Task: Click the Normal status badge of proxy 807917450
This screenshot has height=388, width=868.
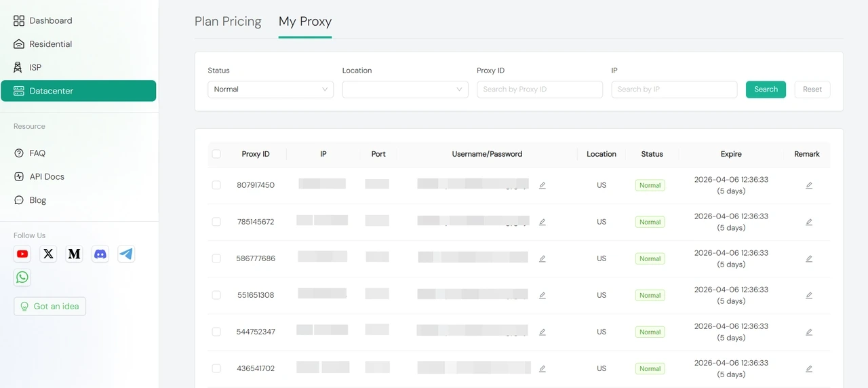Action: [x=650, y=185]
